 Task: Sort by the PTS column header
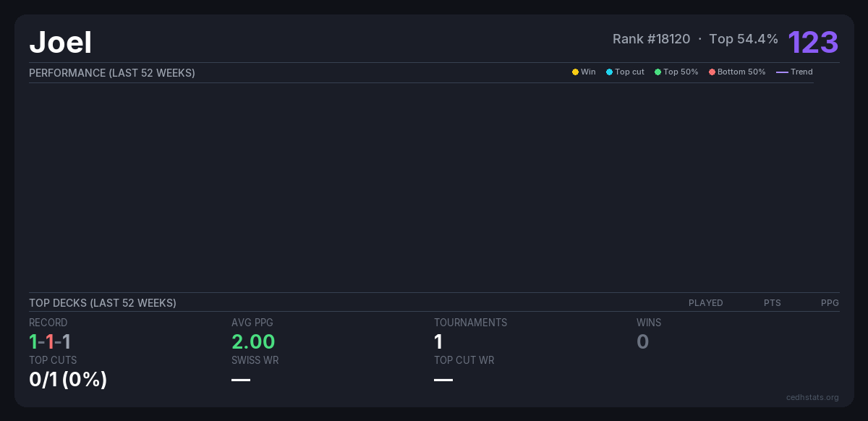772,303
